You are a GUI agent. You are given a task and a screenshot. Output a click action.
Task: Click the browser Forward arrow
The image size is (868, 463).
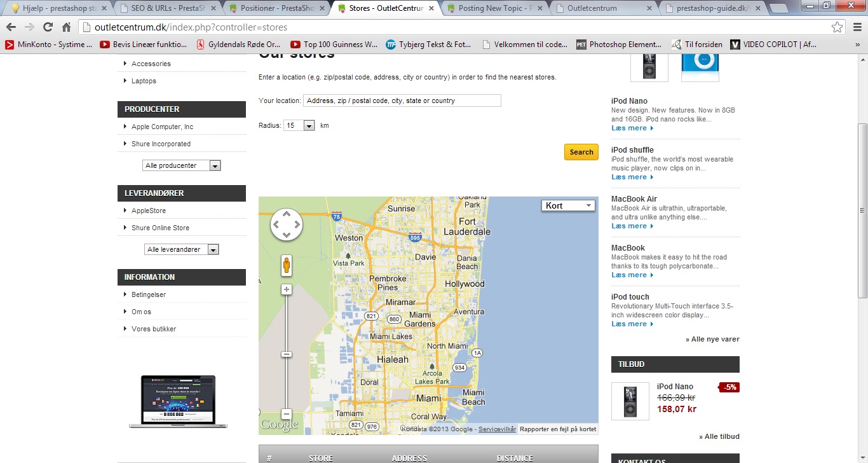tap(29, 27)
